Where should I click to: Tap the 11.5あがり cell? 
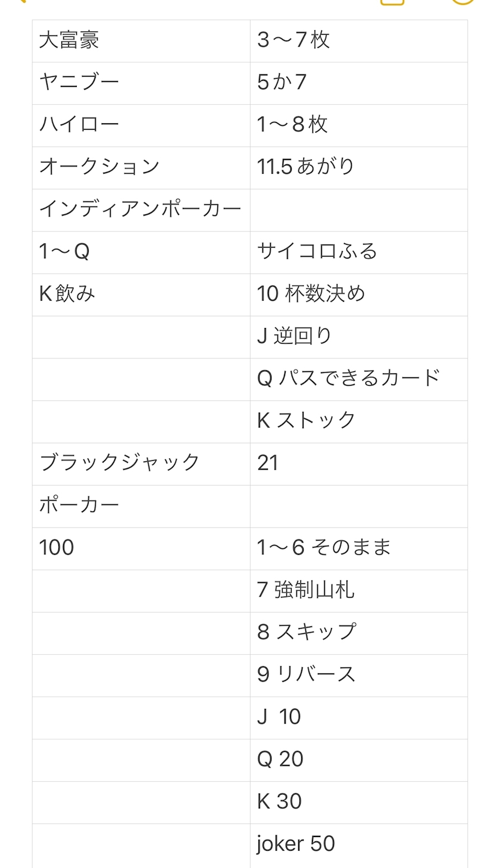359,168
